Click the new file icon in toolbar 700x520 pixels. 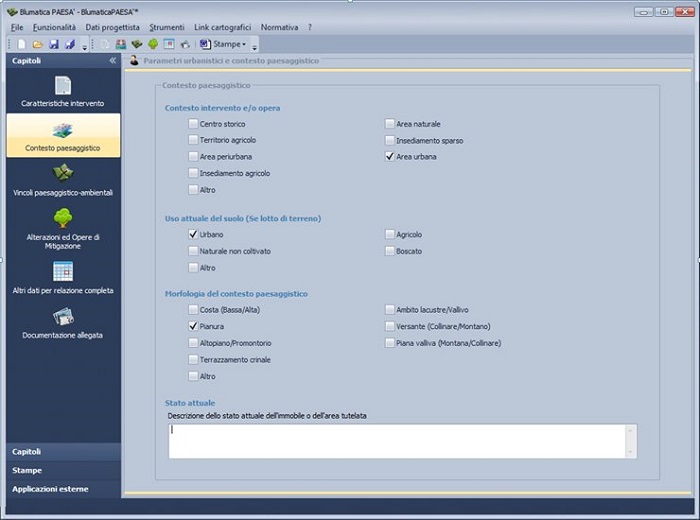tap(21, 45)
